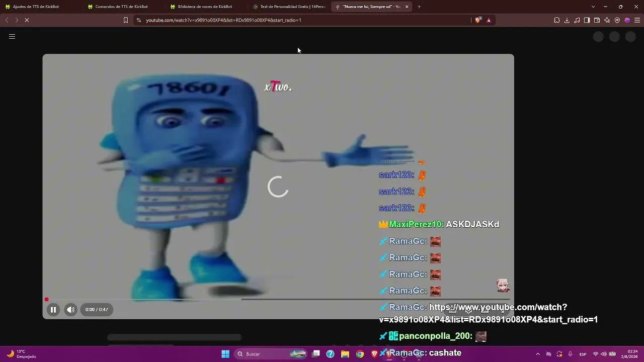
Task: Switch to the Test de Personalidad Gratis tab
Action: (x=289, y=7)
